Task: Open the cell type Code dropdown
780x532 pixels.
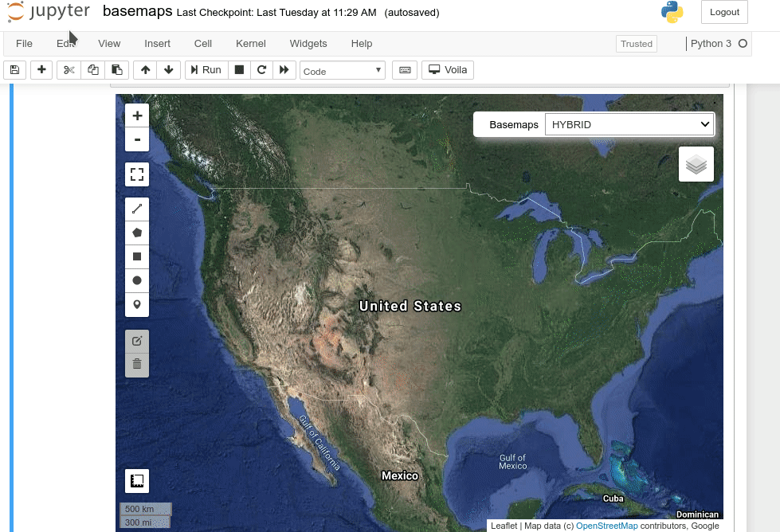Action: [x=343, y=71]
